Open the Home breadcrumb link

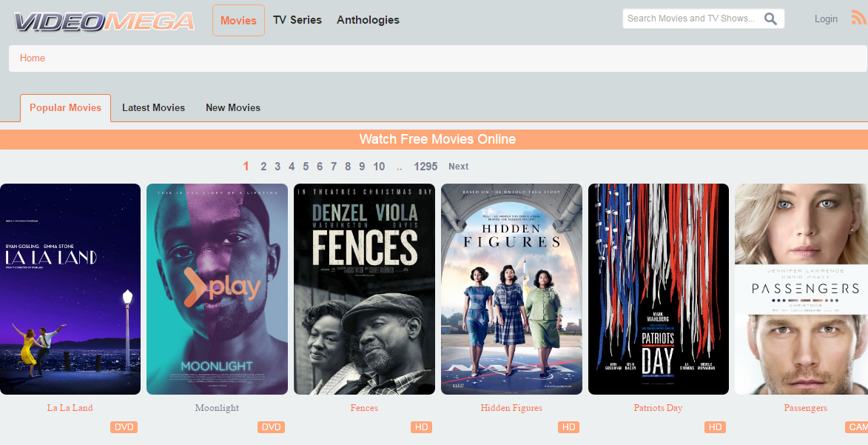pyautogui.click(x=32, y=57)
